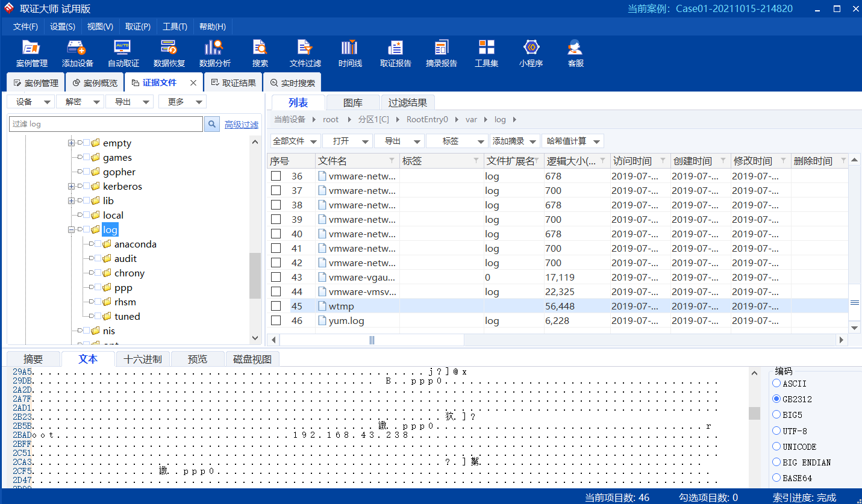Open the 添加摘录 dropdown
Image resolution: width=862 pixels, height=504 pixels.
[515, 141]
